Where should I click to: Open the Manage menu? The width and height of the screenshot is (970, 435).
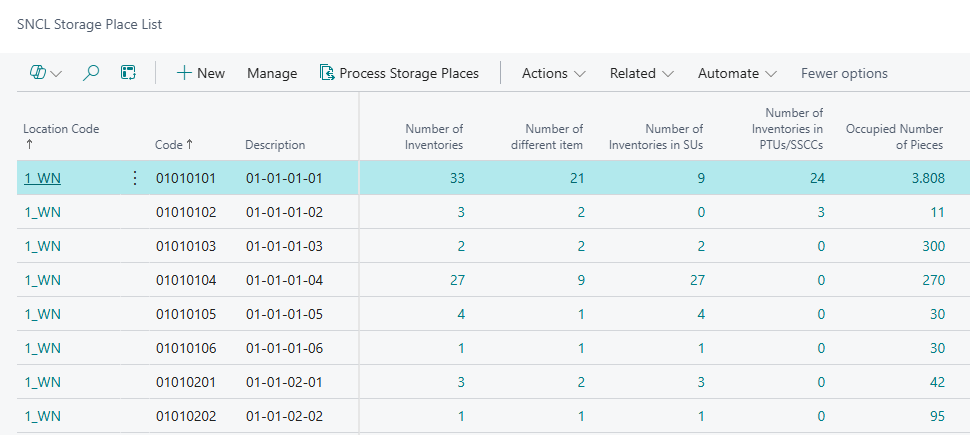pyautogui.click(x=272, y=73)
